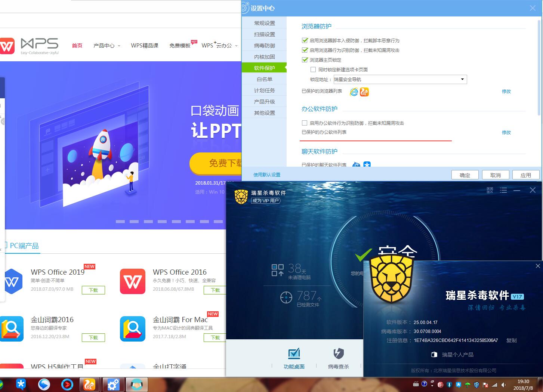Open 病毒查杀 via its shield icon
The image size is (543, 392).
[339, 354]
